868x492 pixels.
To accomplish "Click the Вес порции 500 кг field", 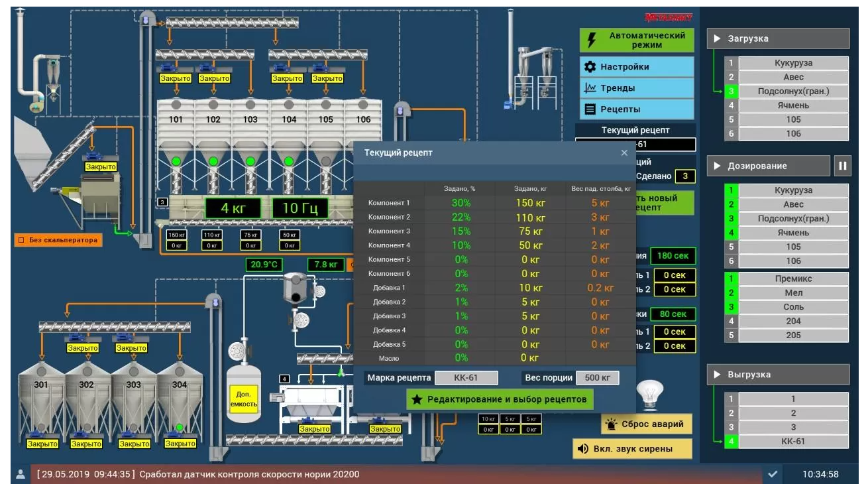I will pyautogui.click(x=597, y=378).
